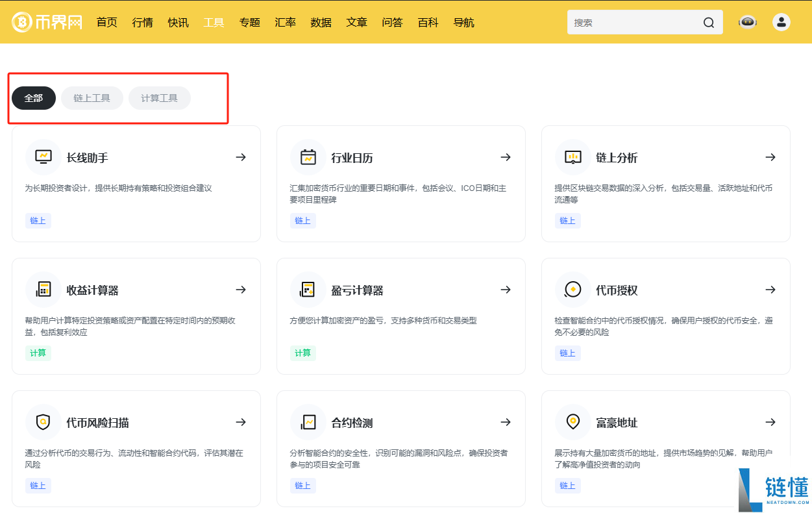Screen dimensions: 812x513
Task: Select the 链上工具 filter tab
Action: (x=92, y=98)
